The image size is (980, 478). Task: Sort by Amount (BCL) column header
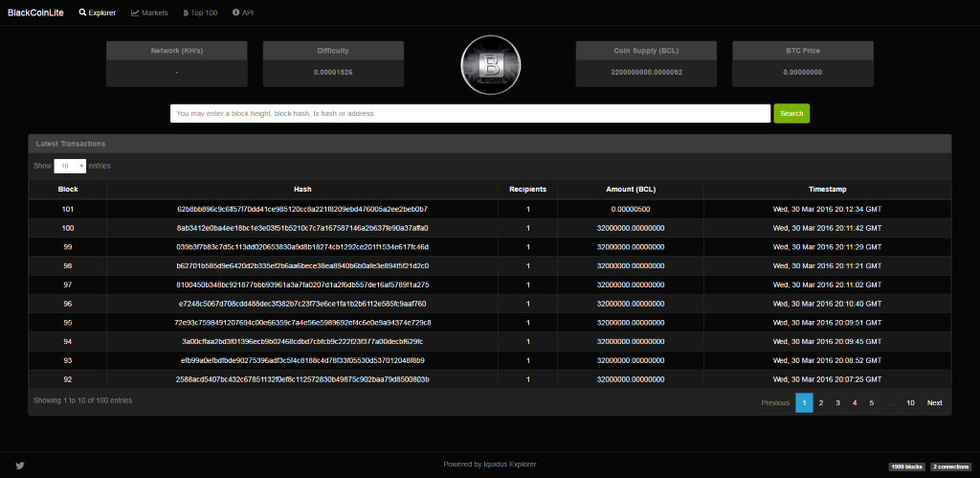pyautogui.click(x=631, y=189)
